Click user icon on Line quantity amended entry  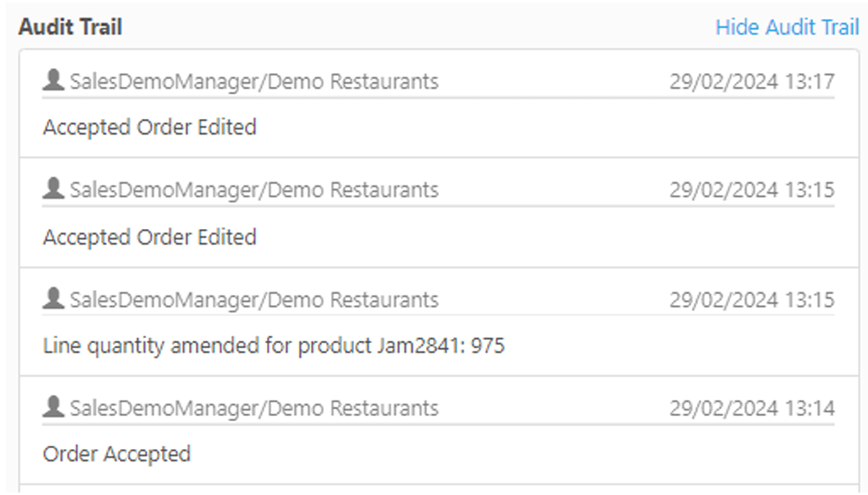coord(53,299)
